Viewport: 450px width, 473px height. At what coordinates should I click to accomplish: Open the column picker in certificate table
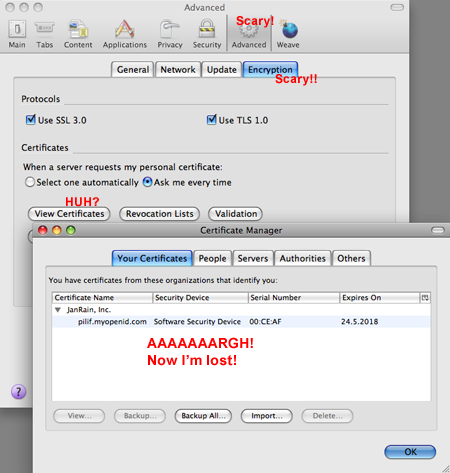tap(425, 298)
